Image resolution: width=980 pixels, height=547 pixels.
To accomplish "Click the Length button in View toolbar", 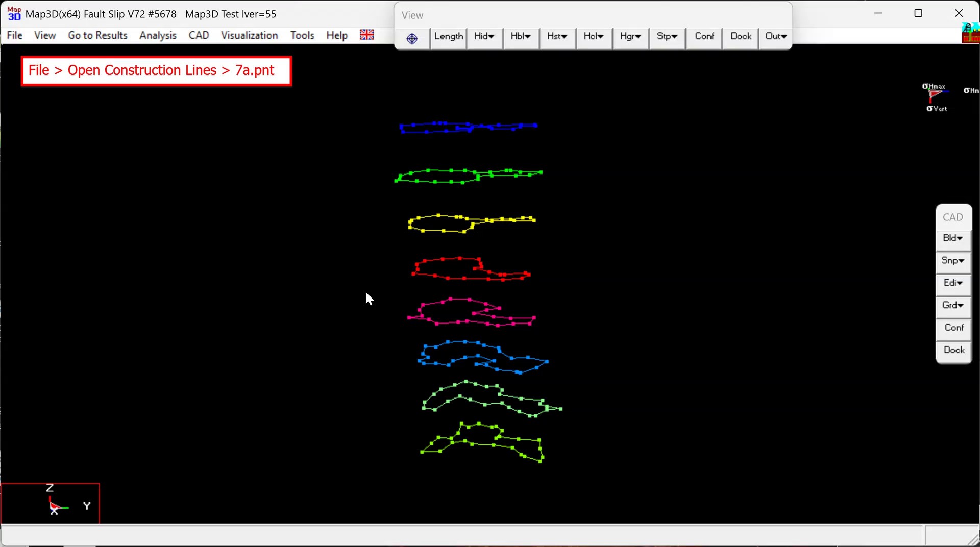I will click(x=448, y=37).
